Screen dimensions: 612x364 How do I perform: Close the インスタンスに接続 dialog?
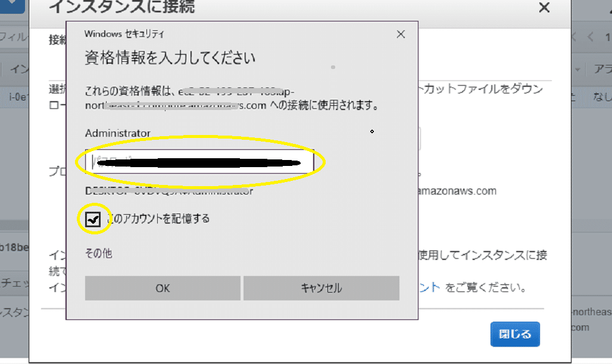[544, 8]
